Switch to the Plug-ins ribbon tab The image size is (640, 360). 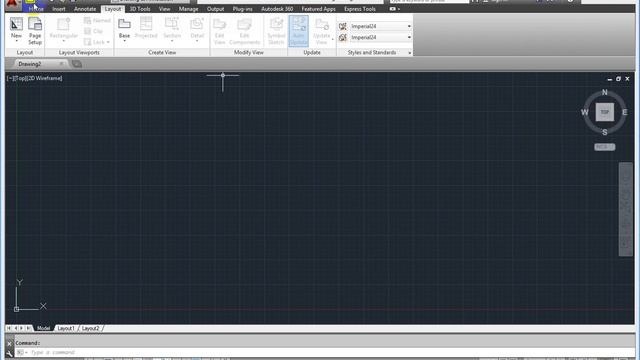pos(242,9)
